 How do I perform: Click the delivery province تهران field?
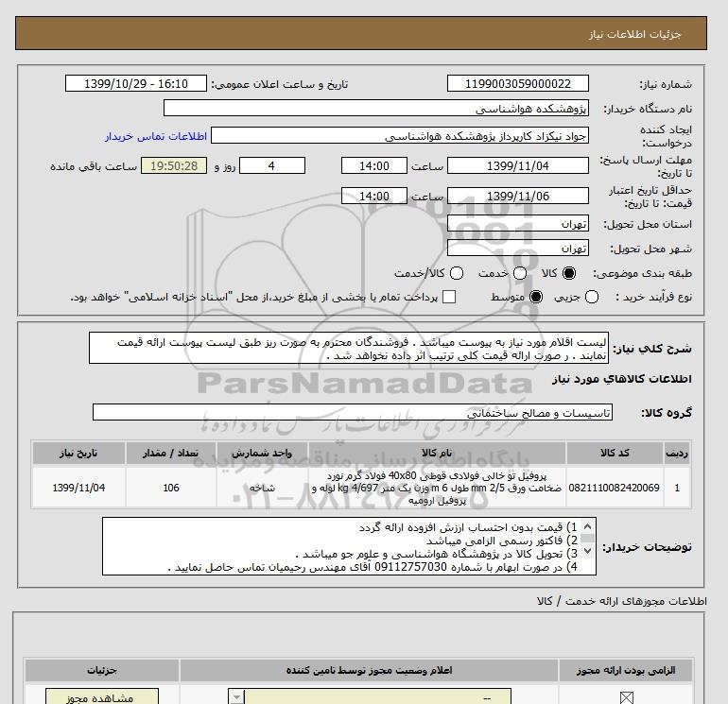point(518,224)
